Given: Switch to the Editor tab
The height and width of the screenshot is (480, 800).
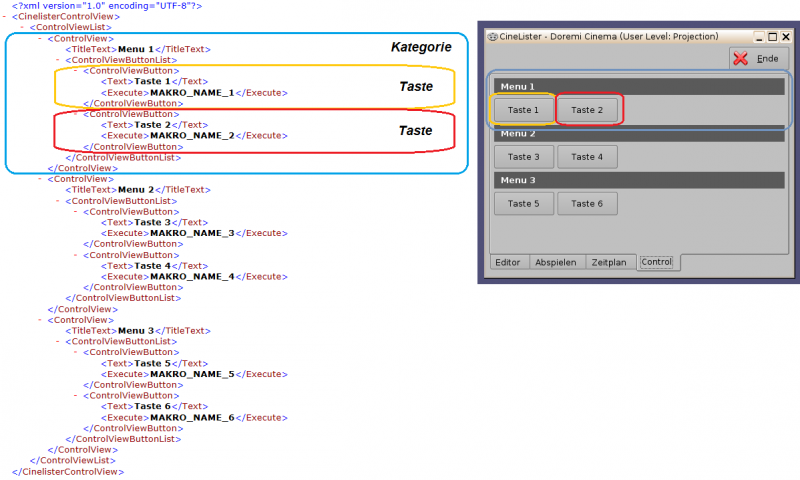Looking at the screenshot, I should [508, 262].
